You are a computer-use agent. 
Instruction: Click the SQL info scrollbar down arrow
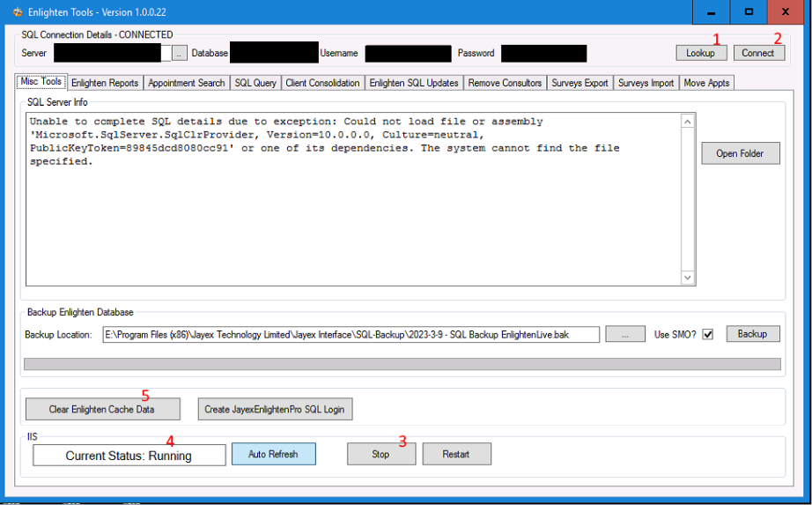click(x=688, y=278)
